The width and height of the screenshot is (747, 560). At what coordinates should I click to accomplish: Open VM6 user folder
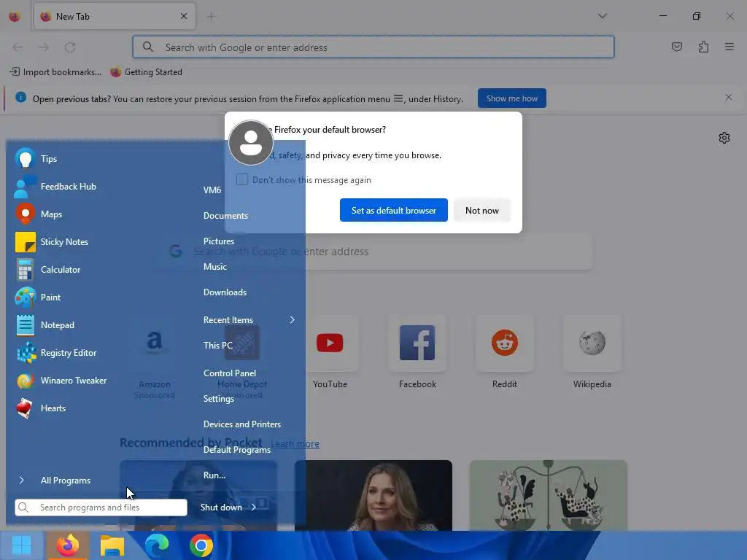(212, 190)
